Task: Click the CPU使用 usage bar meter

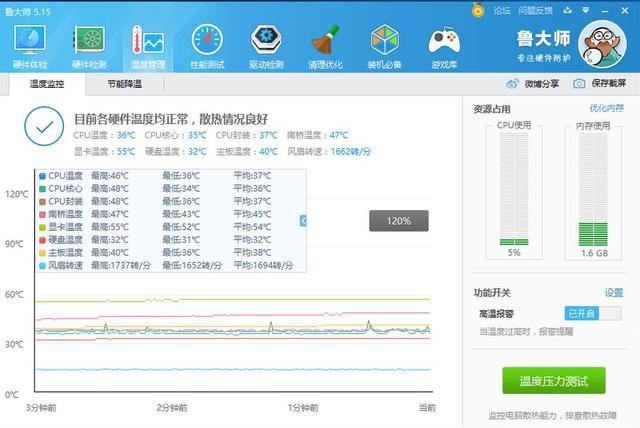Action: [514, 189]
